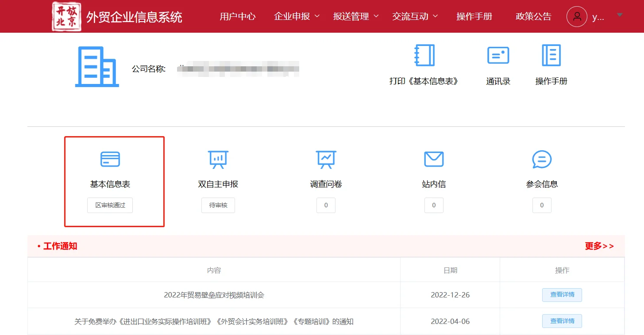The height and width of the screenshot is (335, 644).
Task: Open 政策公告 from the navigation bar
Action: click(x=533, y=16)
